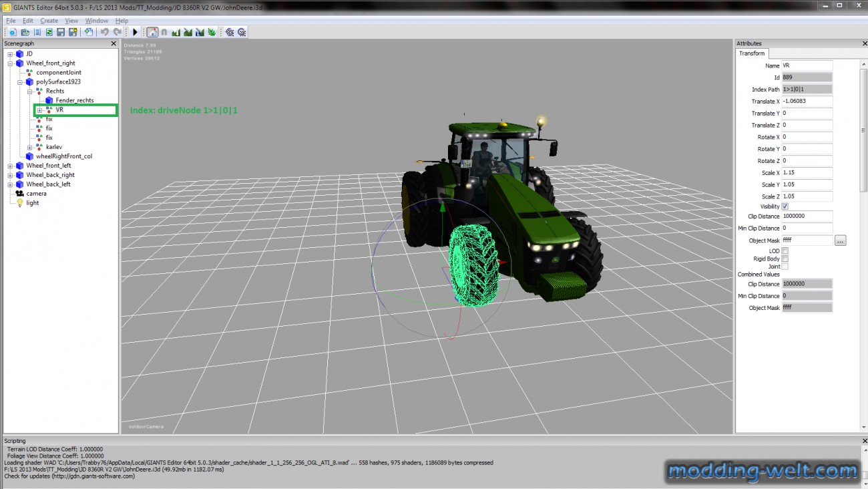Select the terrain sculpt mode icon

click(x=176, y=32)
